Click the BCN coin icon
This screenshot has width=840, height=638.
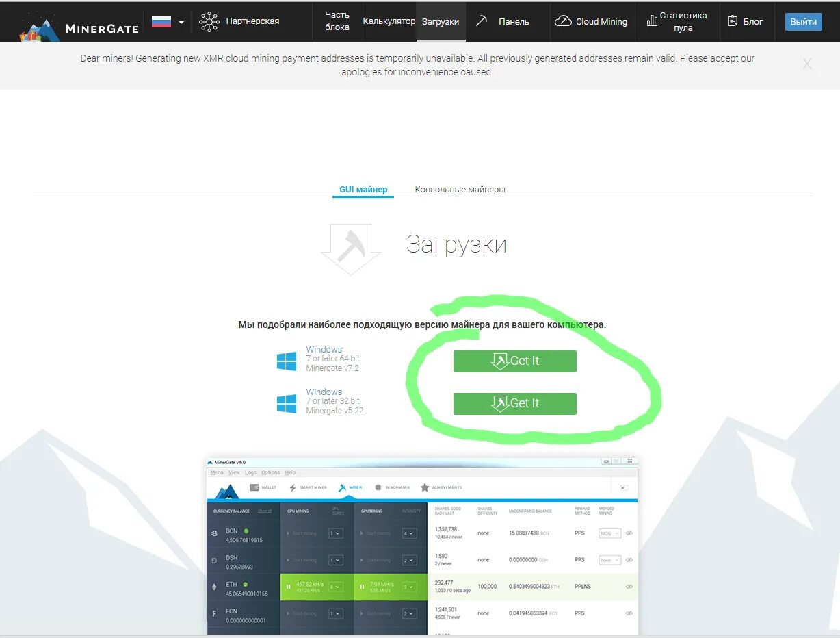point(214,533)
